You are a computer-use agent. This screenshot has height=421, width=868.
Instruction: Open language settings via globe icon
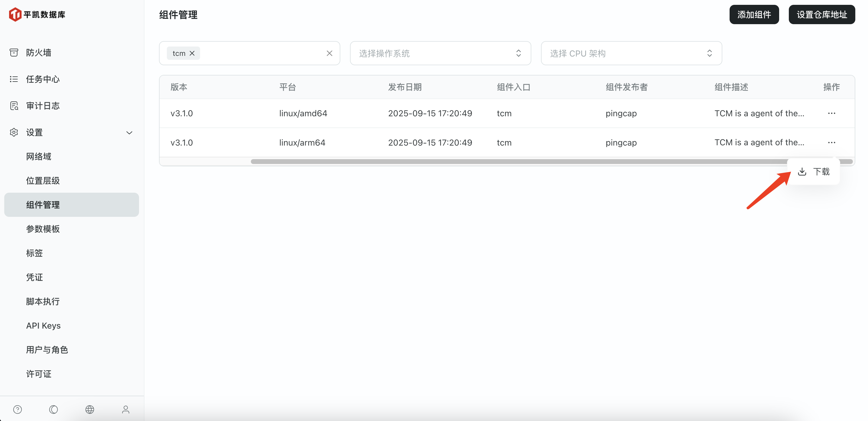coord(90,409)
